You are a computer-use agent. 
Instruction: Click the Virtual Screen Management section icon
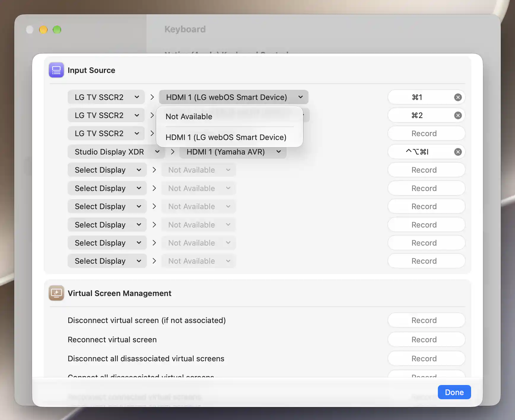(x=56, y=293)
